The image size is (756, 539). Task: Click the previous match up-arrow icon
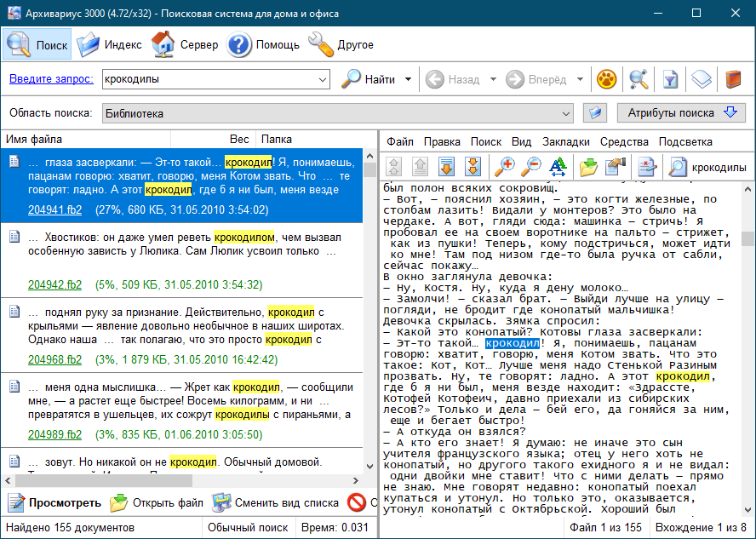(x=421, y=167)
